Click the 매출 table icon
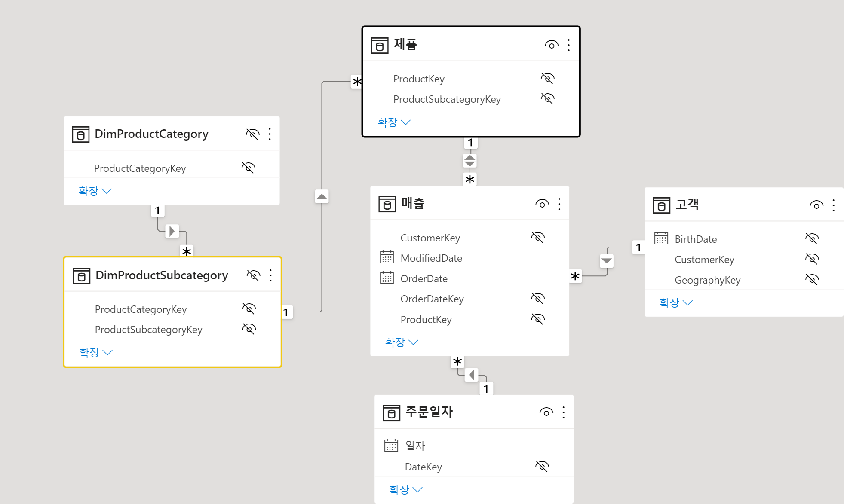Viewport: 844px width, 504px height. (387, 204)
